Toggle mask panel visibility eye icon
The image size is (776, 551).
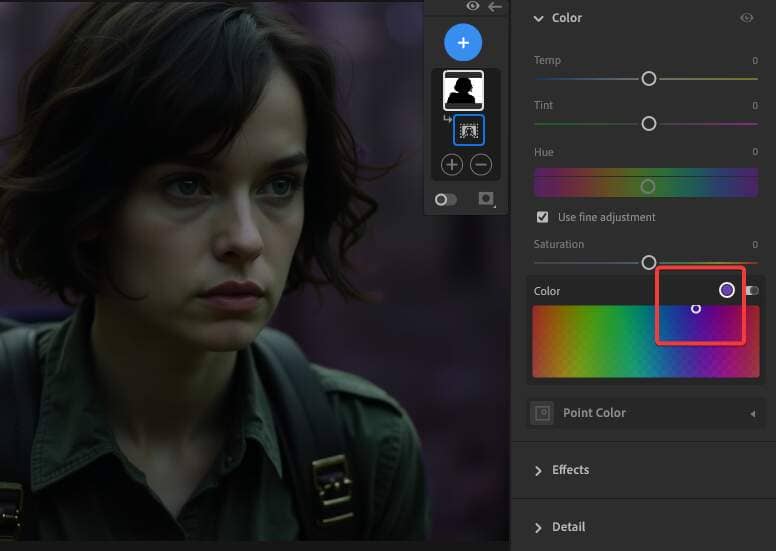pyautogui.click(x=473, y=6)
